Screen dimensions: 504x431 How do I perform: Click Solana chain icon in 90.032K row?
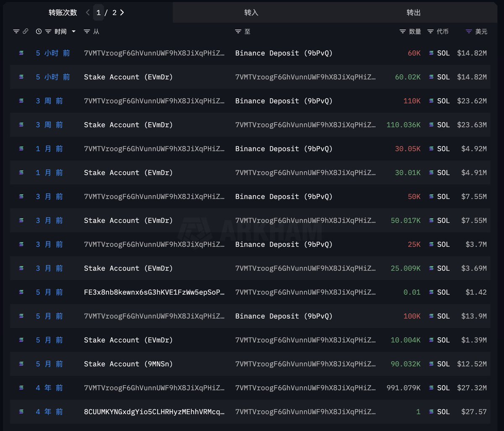[21, 364]
